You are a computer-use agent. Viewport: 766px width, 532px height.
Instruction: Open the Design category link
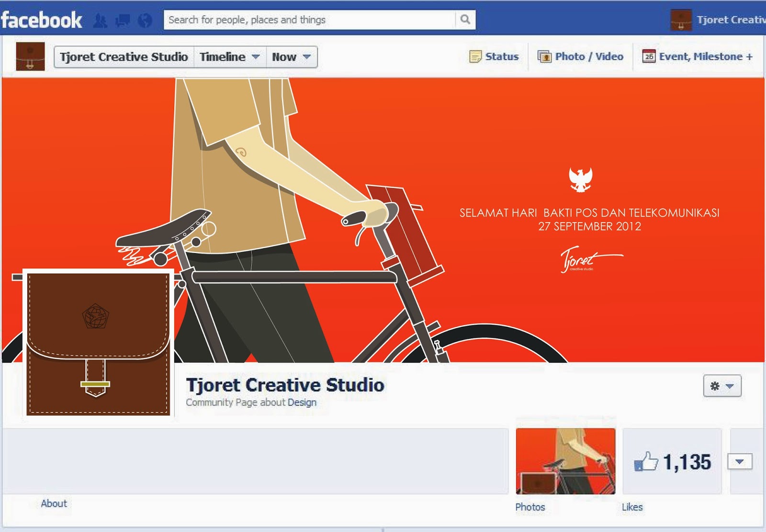click(302, 402)
